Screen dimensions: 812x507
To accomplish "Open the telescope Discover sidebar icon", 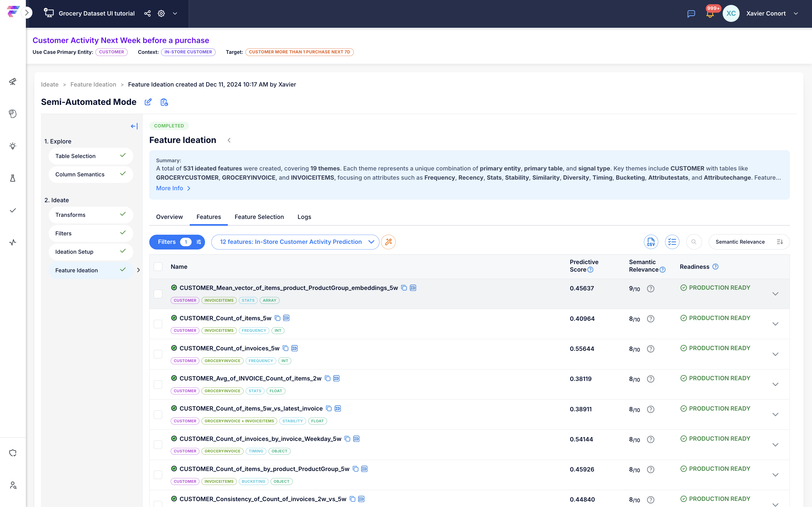I will tap(13, 81).
